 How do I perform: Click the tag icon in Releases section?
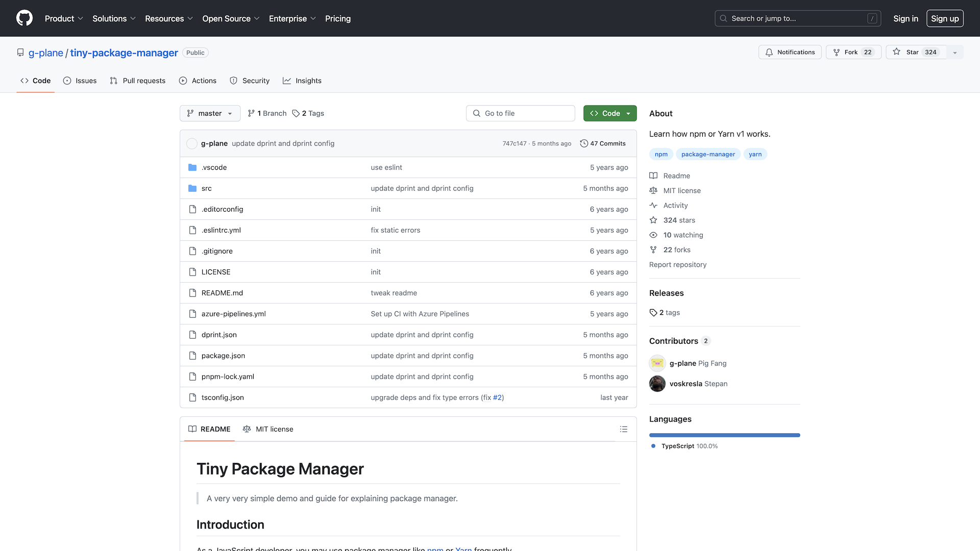653,312
